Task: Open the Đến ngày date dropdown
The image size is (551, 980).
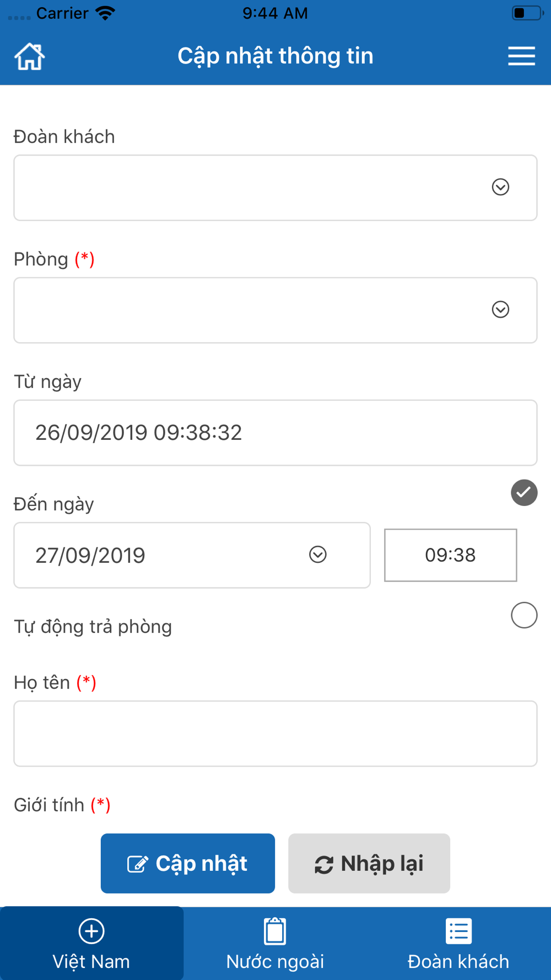Action: click(192, 555)
